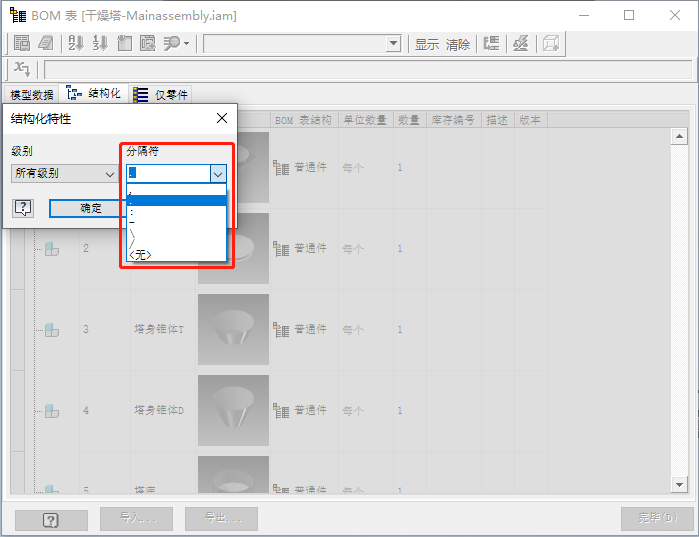The height and width of the screenshot is (537, 699).
Task: Click the 描述 column header
Action: coord(498,120)
